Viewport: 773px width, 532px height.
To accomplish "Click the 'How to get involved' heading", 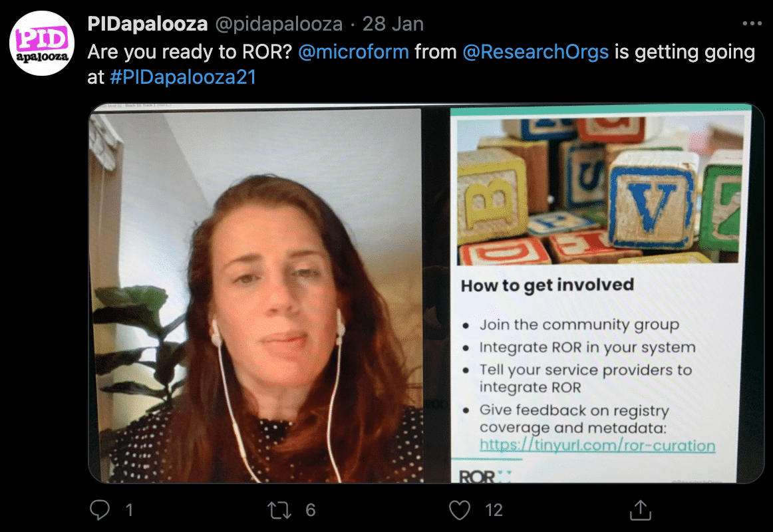I will point(547,286).
